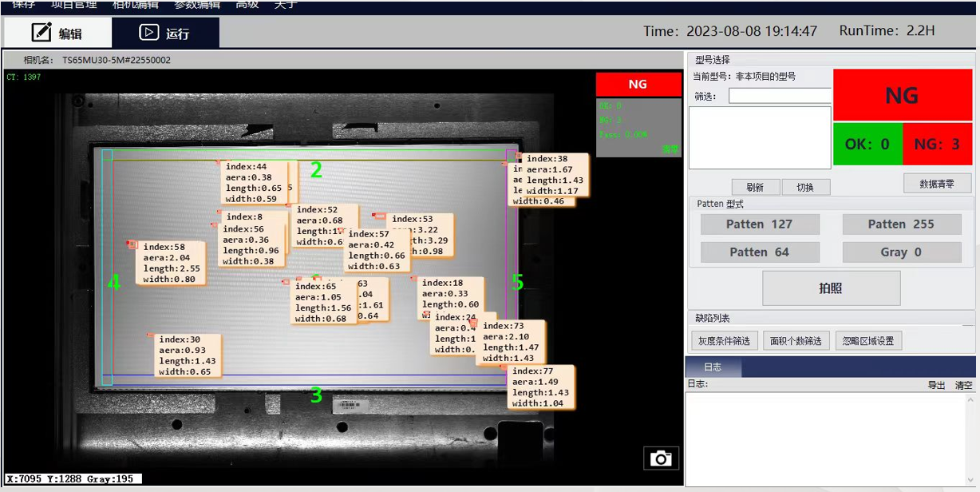980x492 pixels.
Task: Click the pencil edit icon
Action: [x=41, y=33]
